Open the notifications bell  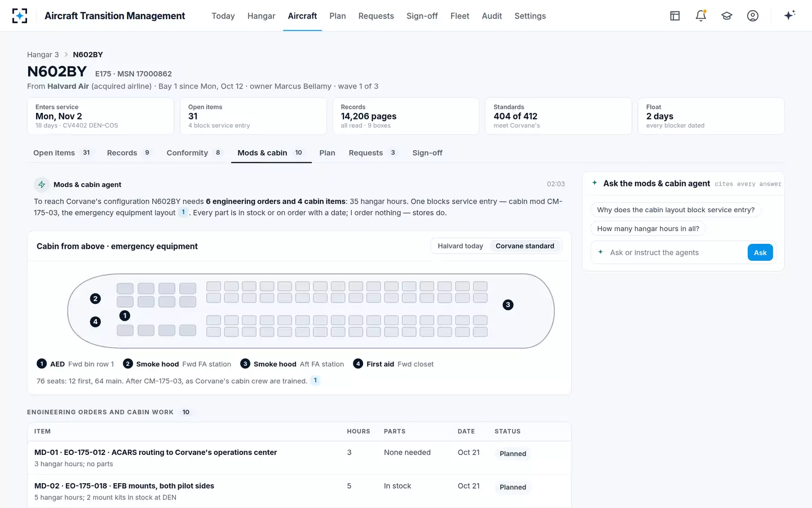click(701, 16)
